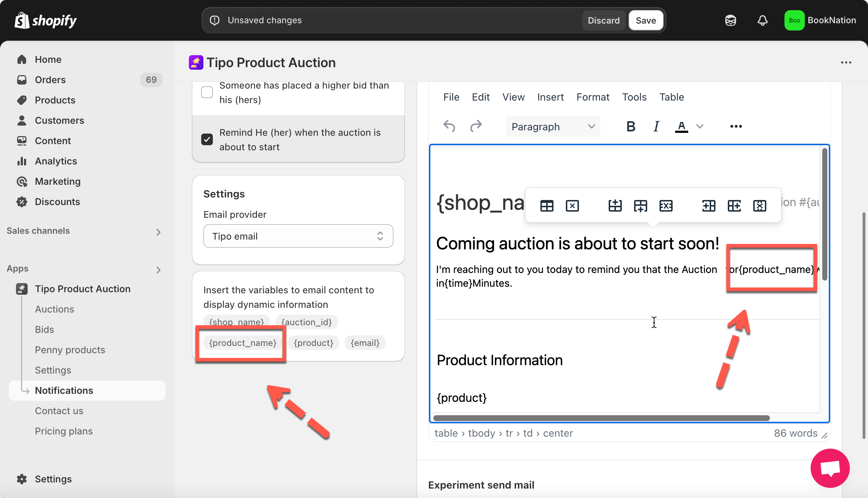Click the editor horizontal scrollbar
This screenshot has width=868, height=498.
pyautogui.click(x=601, y=418)
